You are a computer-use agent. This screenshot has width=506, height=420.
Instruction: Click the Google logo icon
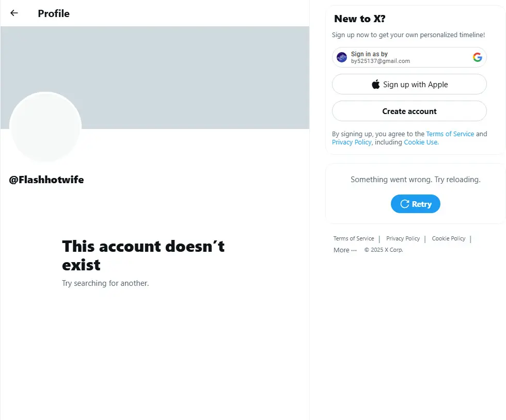point(477,57)
